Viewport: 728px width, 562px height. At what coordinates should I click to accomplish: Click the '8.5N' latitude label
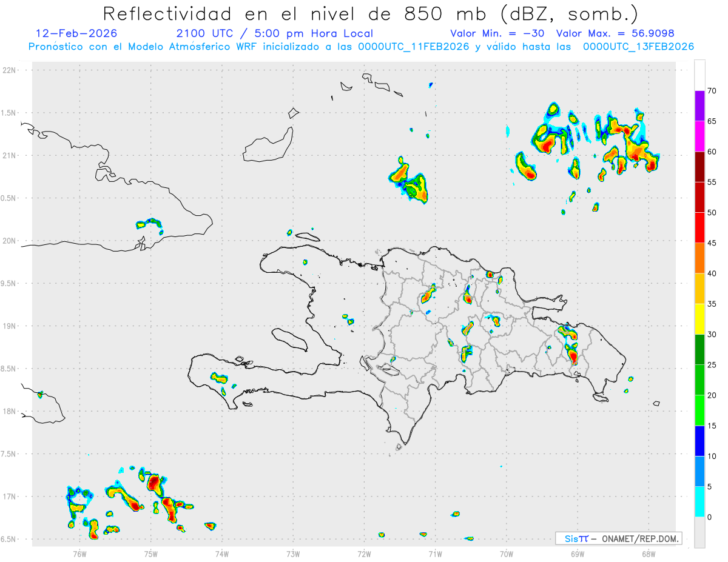click(x=9, y=369)
